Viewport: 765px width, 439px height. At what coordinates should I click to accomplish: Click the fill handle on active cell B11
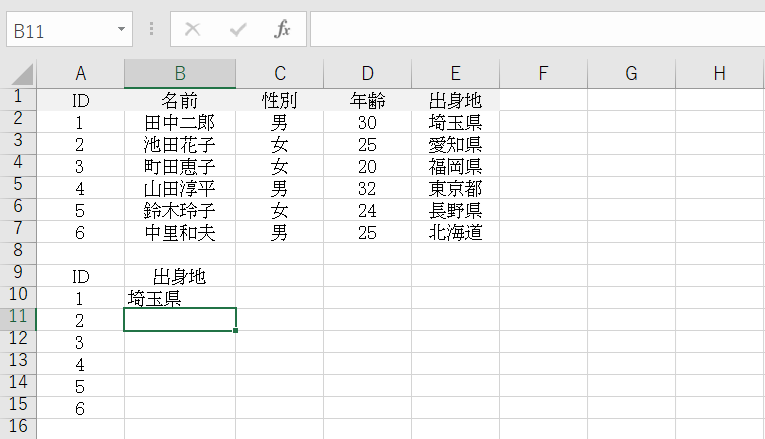(236, 331)
